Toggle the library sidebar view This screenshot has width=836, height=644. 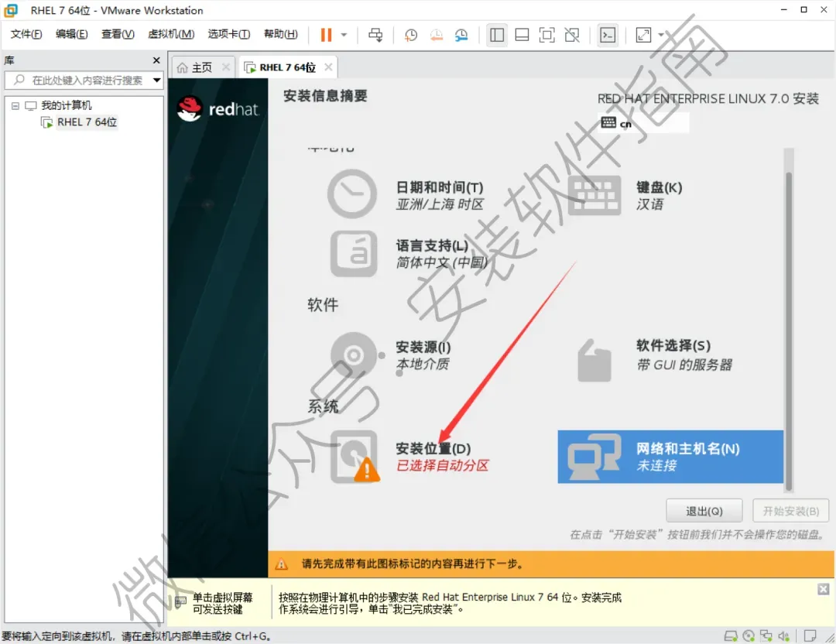coord(497,35)
